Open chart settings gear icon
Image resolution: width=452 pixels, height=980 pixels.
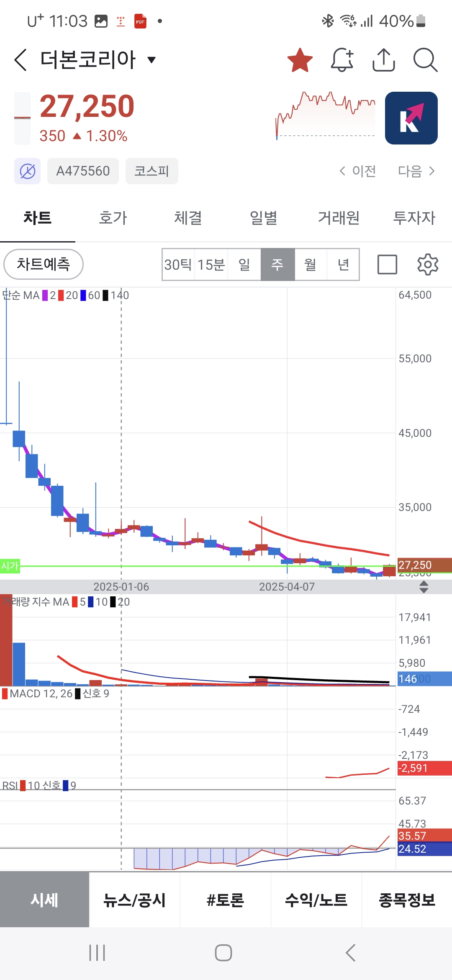click(428, 265)
